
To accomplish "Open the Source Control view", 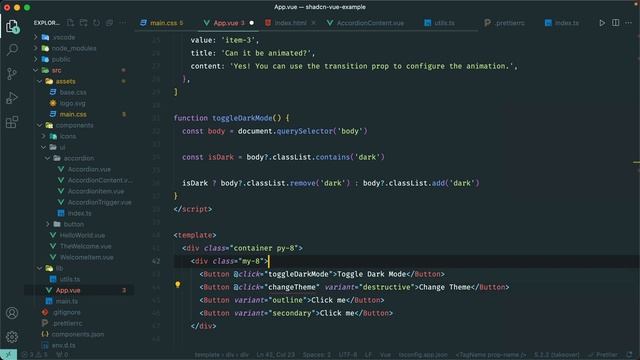I will tap(12, 74).
